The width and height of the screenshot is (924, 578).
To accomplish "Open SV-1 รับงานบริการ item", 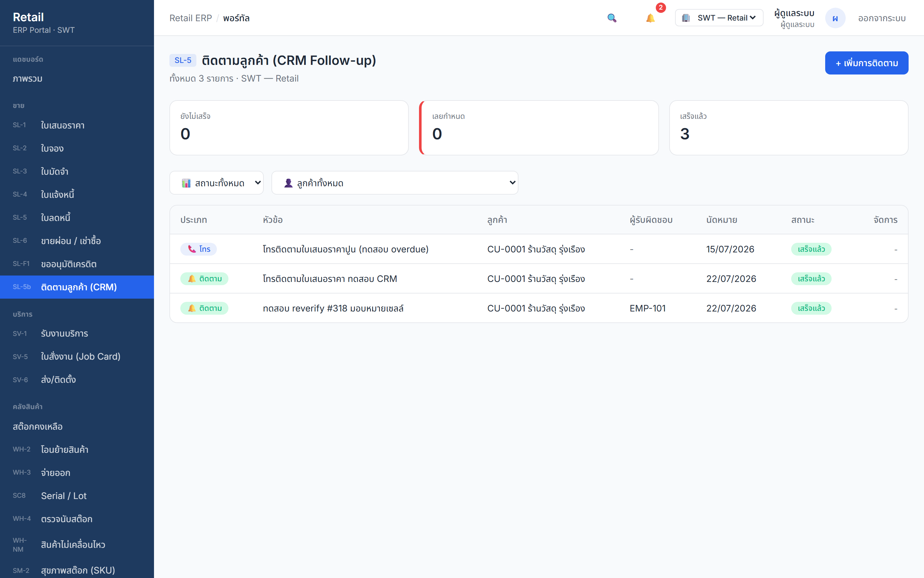I will (77, 333).
